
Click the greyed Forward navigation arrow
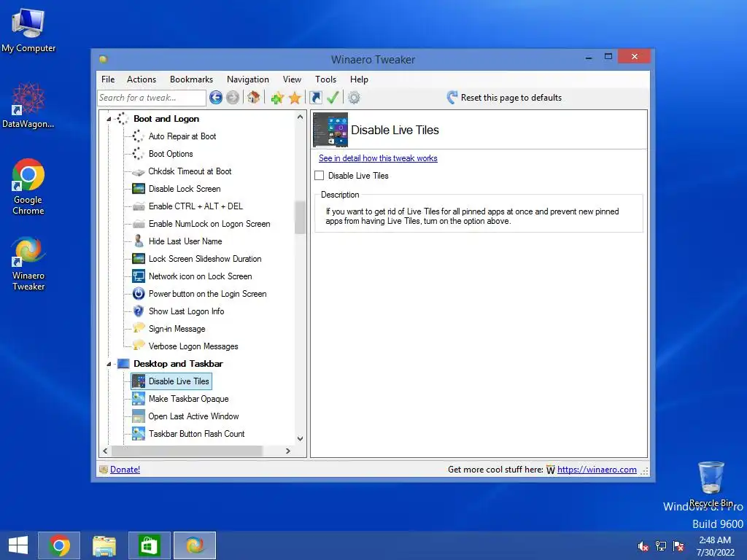coord(233,98)
